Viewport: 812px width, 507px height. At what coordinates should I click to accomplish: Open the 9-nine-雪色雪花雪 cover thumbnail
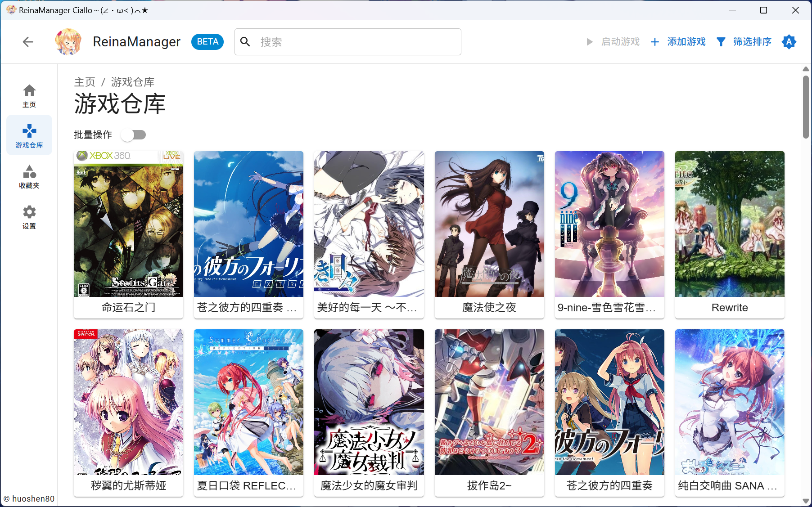(x=609, y=224)
